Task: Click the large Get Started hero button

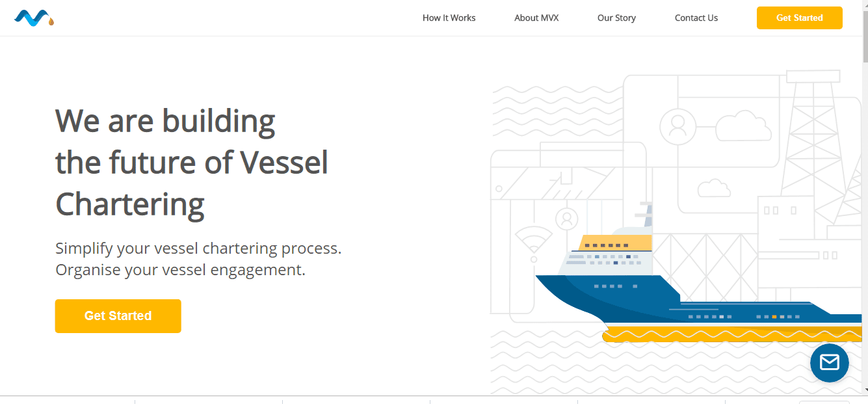Action: point(118,316)
